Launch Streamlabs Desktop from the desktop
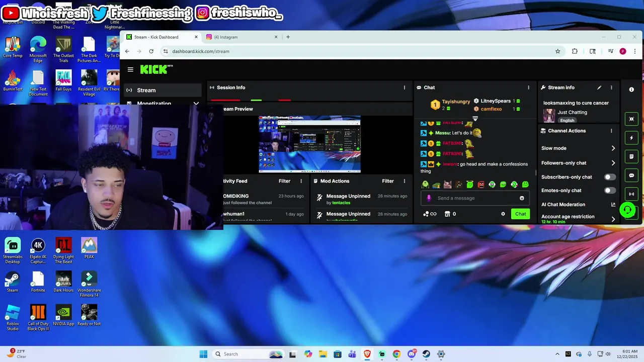 tap(13, 251)
